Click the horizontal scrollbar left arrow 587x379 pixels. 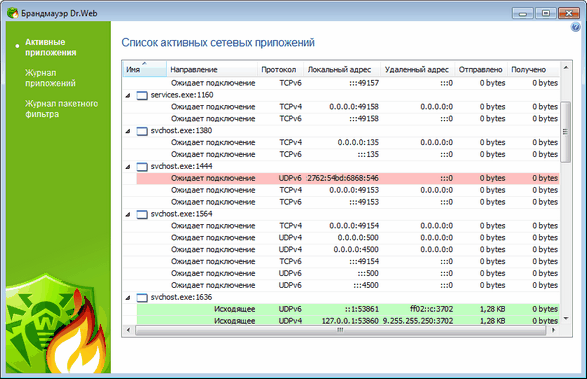128,330
